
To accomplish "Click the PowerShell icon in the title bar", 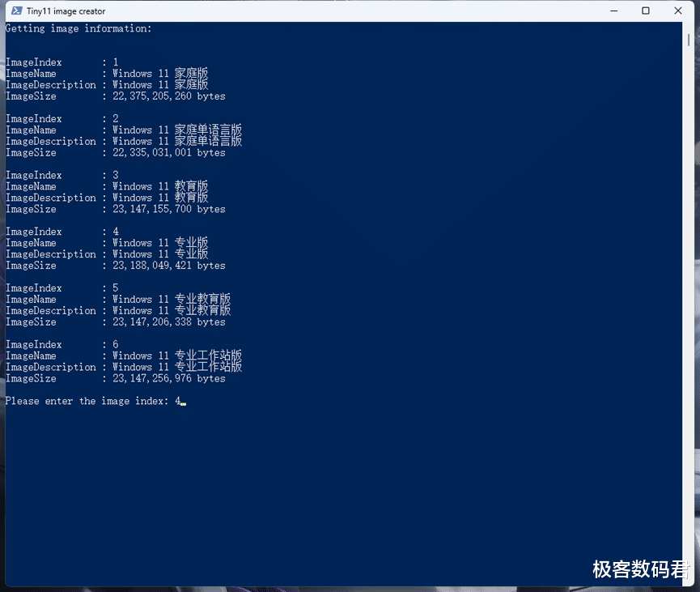I will click(16, 11).
